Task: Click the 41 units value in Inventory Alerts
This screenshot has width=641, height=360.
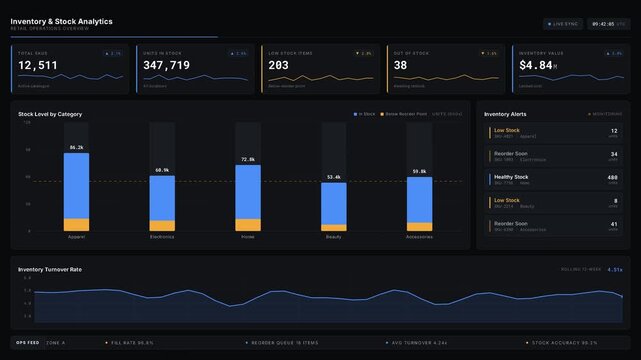Action: (x=614, y=224)
